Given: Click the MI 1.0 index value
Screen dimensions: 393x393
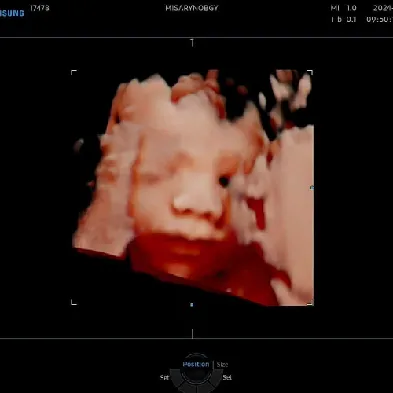Looking at the screenshot, I should click(344, 8).
